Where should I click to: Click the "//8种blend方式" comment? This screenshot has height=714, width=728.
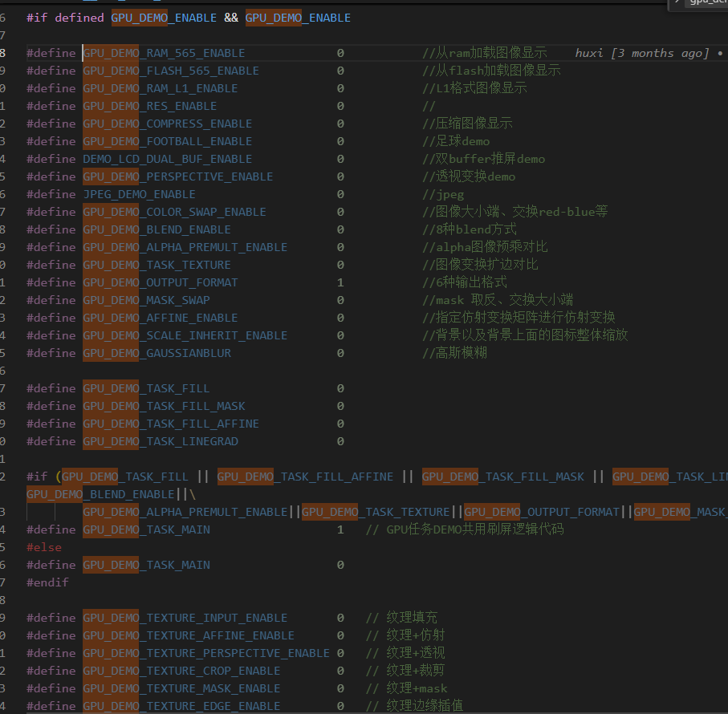(x=470, y=229)
